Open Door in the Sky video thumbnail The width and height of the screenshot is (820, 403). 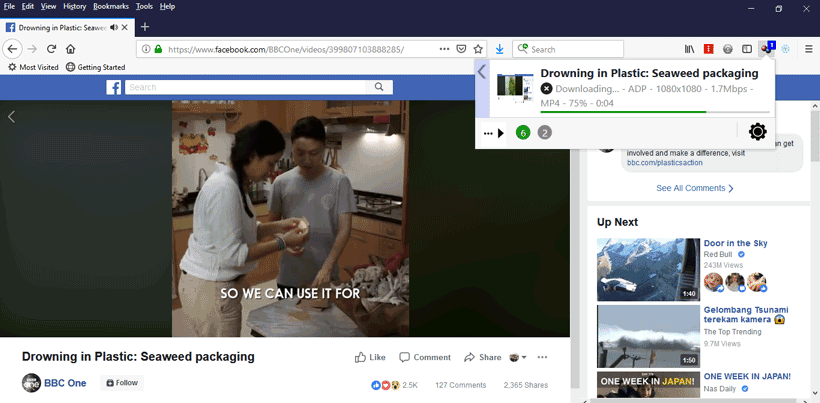(x=648, y=270)
